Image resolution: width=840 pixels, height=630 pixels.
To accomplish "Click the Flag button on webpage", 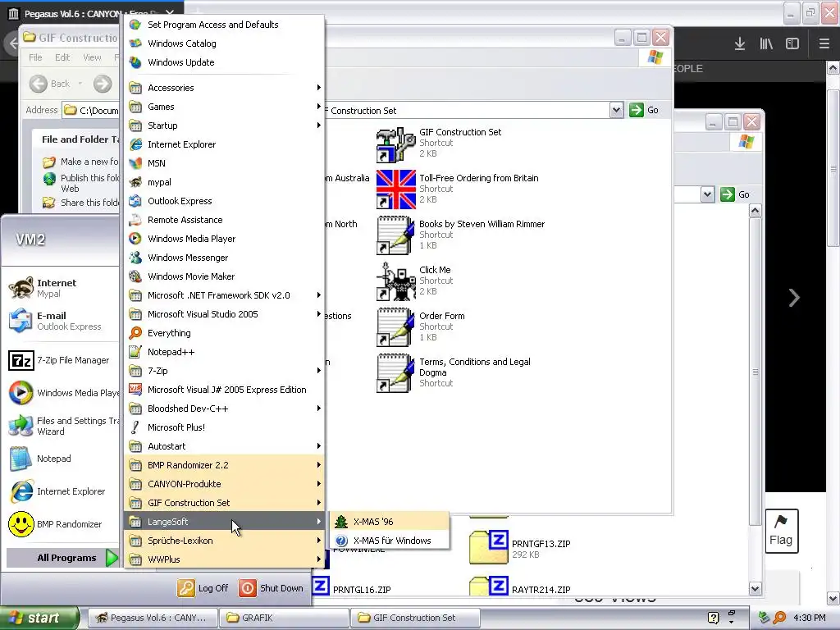I will point(782,532).
